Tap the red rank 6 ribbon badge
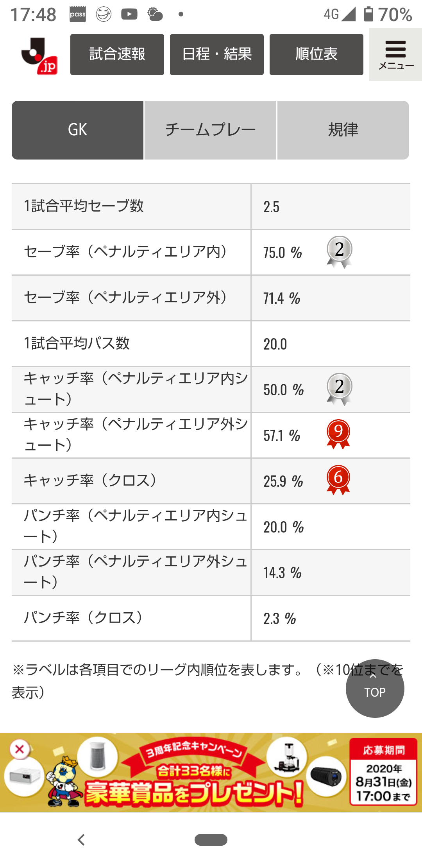This screenshot has height=868, width=422. [338, 480]
